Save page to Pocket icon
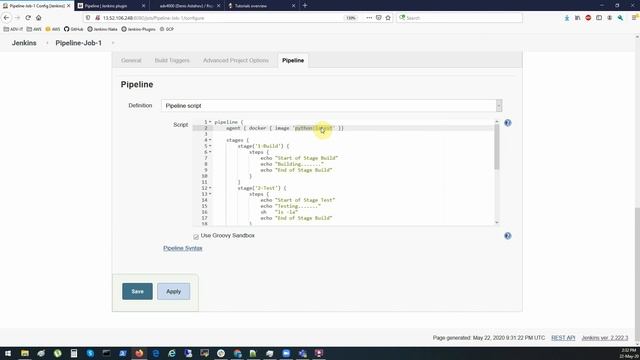This screenshot has height=360, width=640. point(379,18)
